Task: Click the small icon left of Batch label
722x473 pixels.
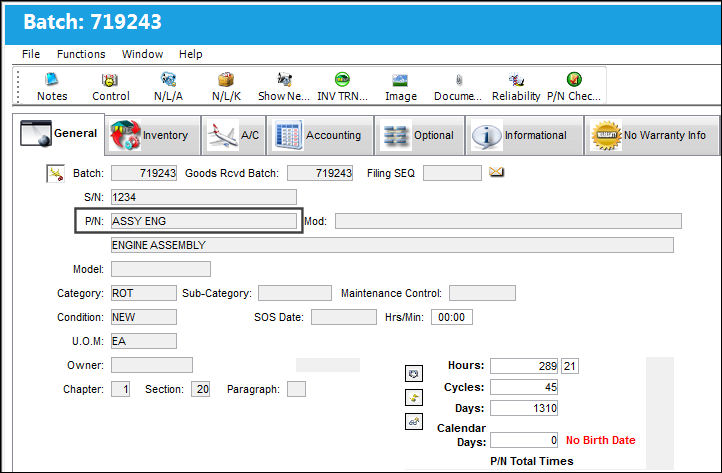Action: [56, 174]
